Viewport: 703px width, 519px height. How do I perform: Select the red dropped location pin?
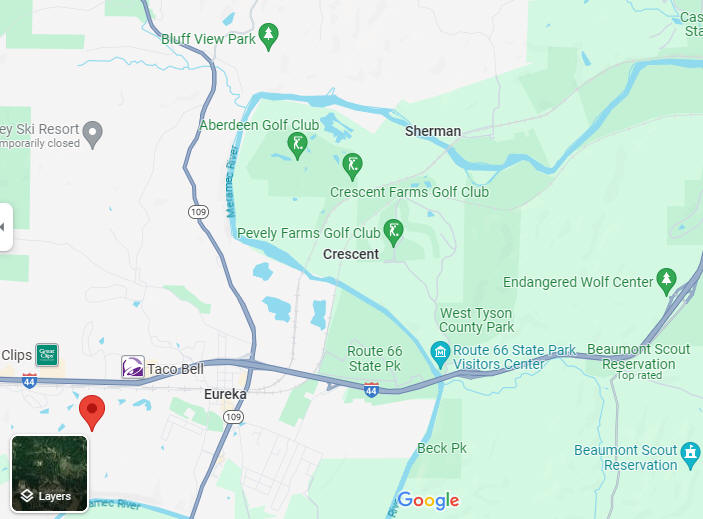[x=92, y=413]
